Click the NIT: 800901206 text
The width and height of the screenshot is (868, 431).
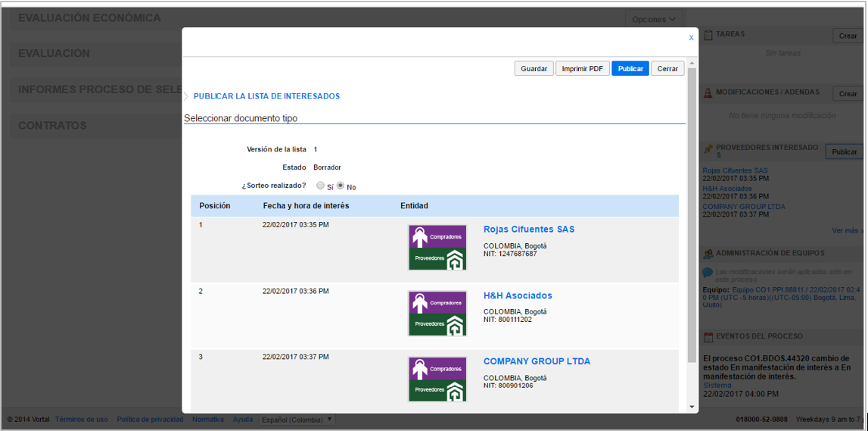tap(509, 386)
